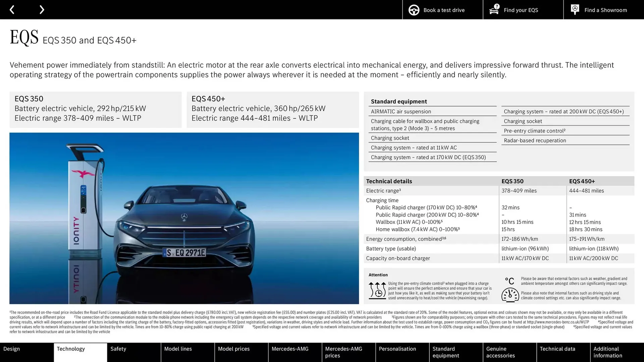Open the Safety section
The height and width of the screenshot is (362, 644).
click(x=134, y=352)
